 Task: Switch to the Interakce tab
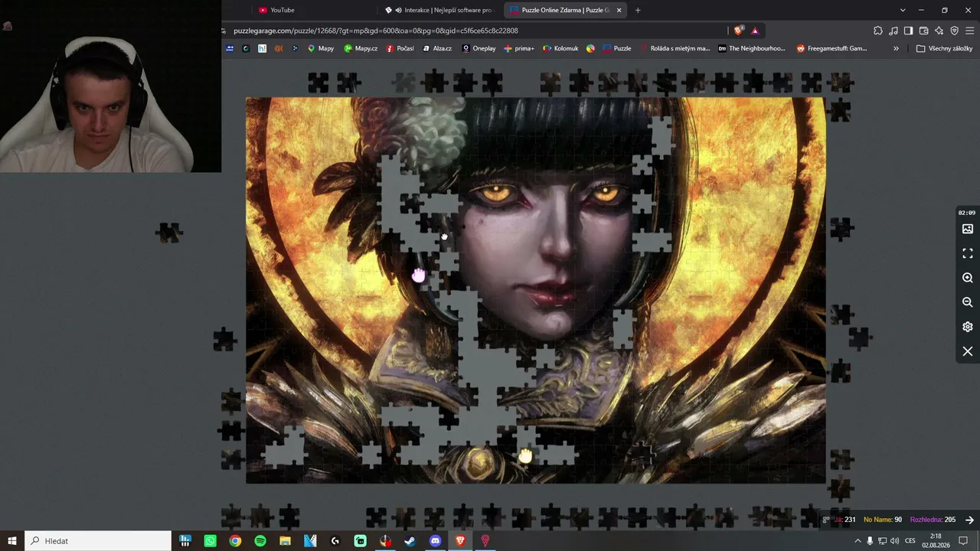(x=439, y=10)
